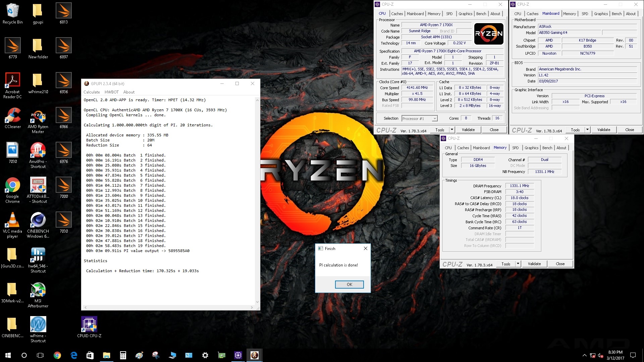Select the 6897 file icon
Image resolution: width=644 pixels, height=362 pixels.
(64, 48)
